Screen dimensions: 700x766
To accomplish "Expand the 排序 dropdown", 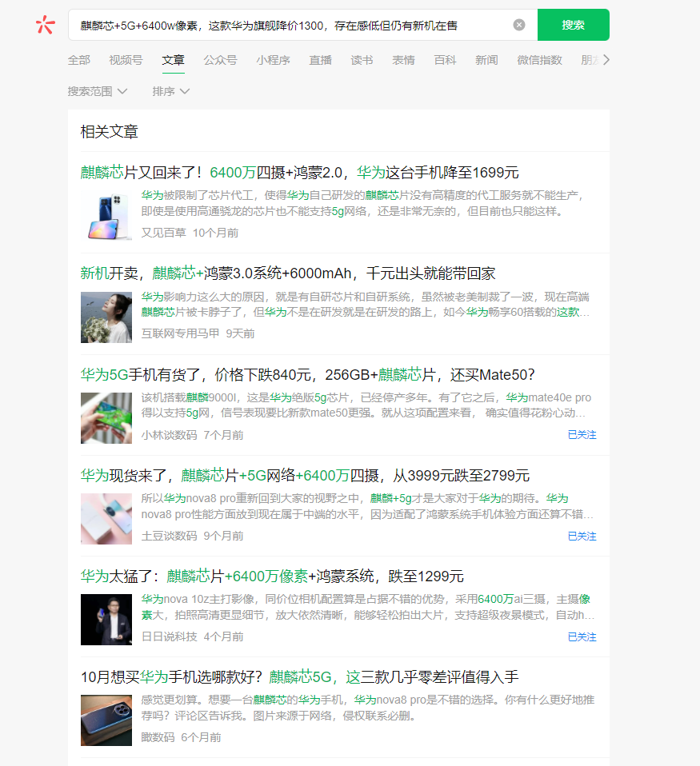I will (x=170, y=91).
